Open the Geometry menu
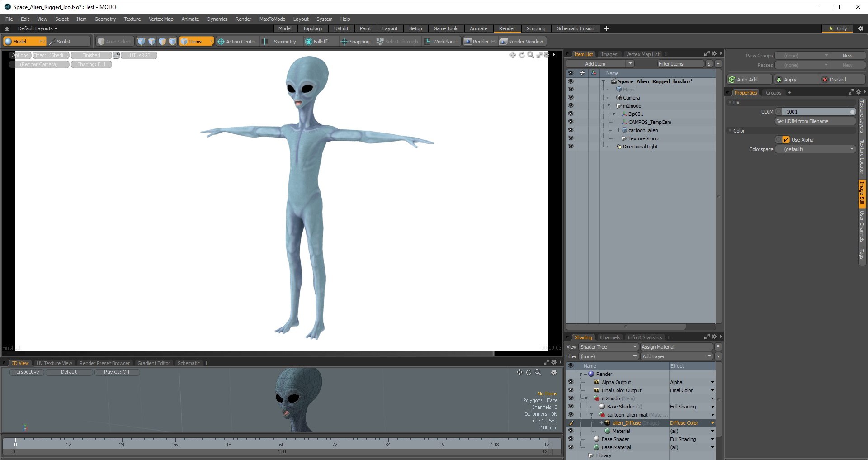 pyautogui.click(x=105, y=19)
